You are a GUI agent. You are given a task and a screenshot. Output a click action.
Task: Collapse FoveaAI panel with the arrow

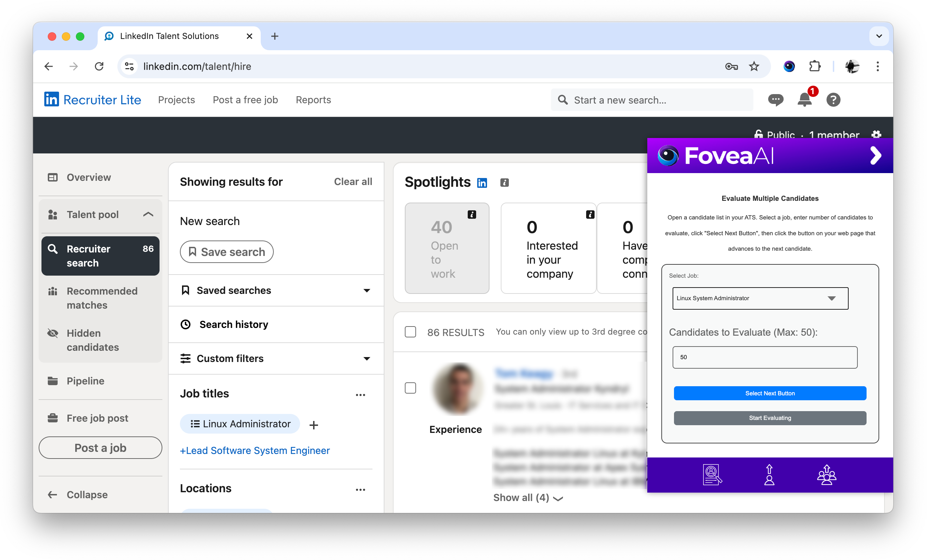[x=875, y=156]
